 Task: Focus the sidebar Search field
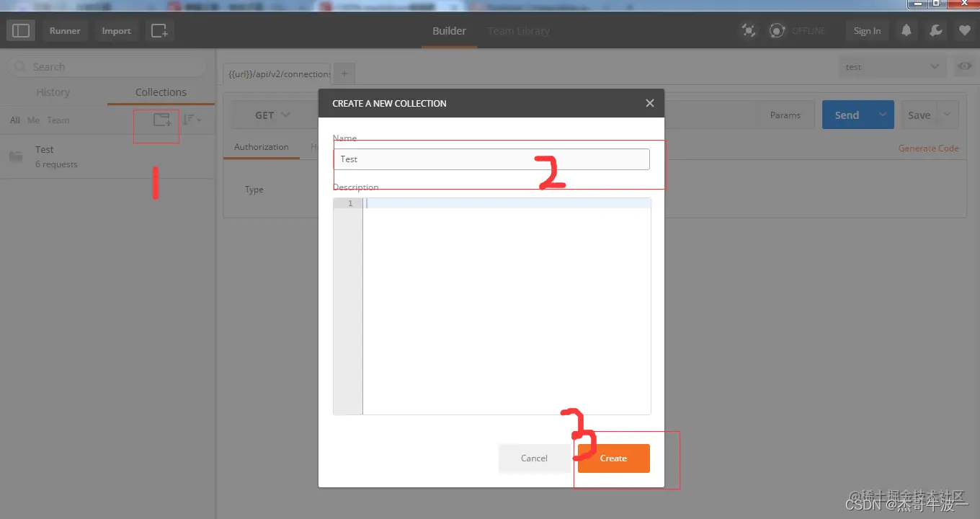point(107,66)
